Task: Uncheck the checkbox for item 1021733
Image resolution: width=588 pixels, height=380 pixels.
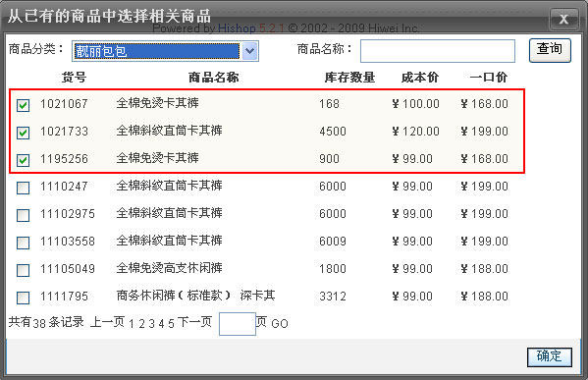Action: tap(23, 133)
